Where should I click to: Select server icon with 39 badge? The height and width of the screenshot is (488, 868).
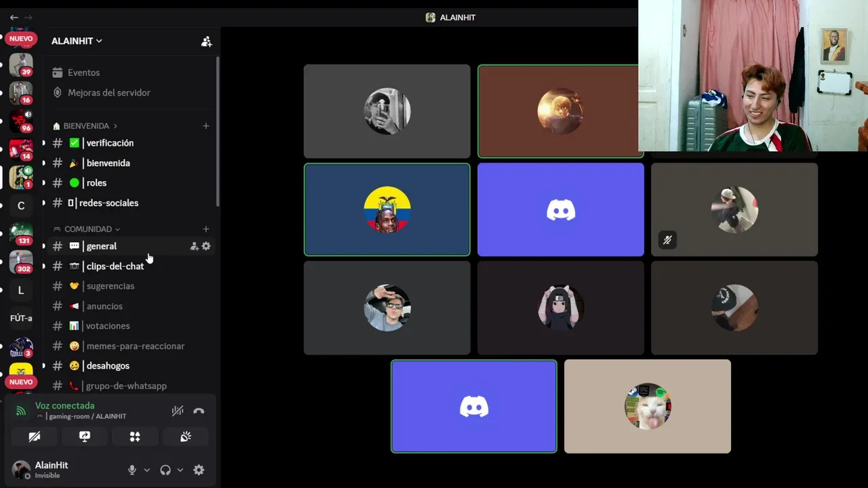pos(21,64)
